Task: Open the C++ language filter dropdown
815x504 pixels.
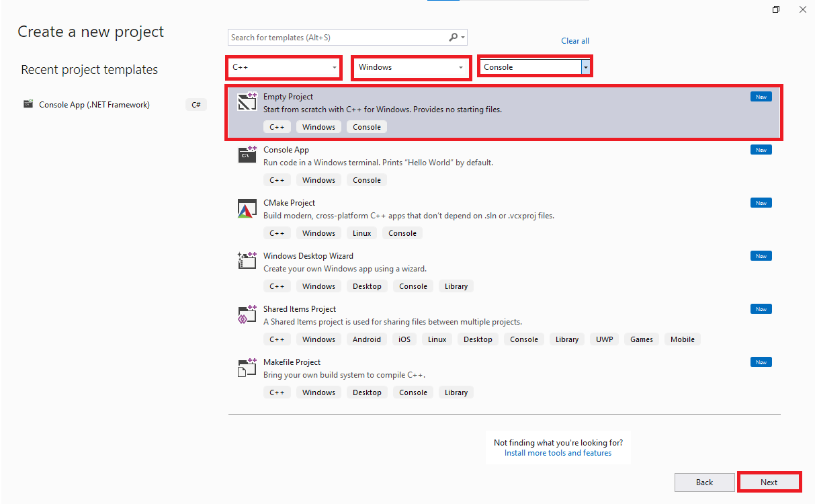Action: click(x=284, y=67)
